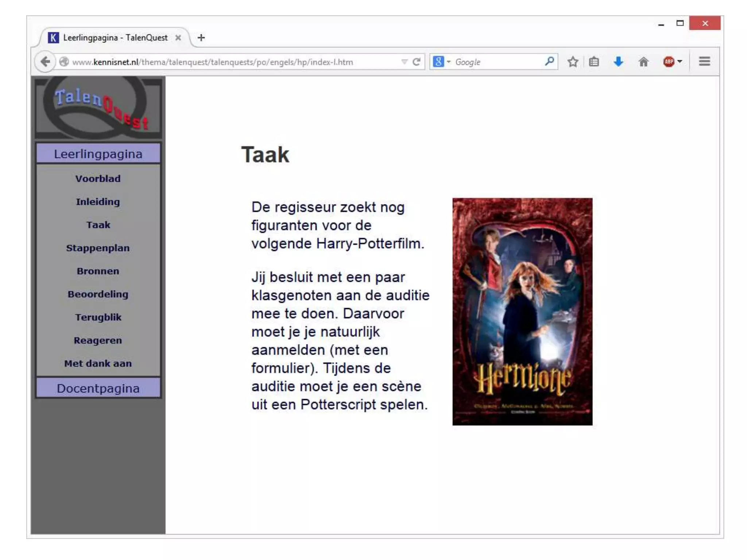Open the Stappenplan sidebar link

pyautogui.click(x=98, y=248)
